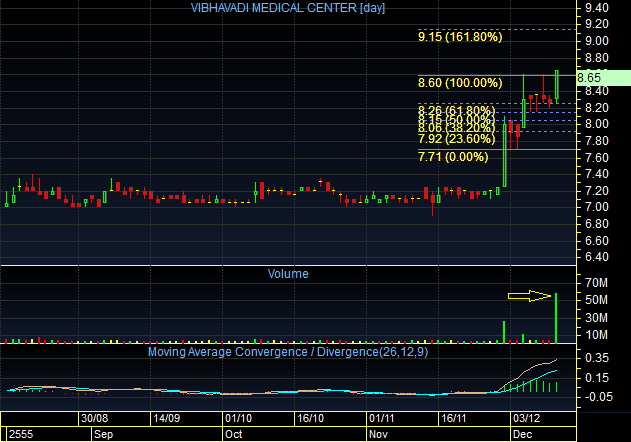Click the 70M volume axis value
The width and height of the screenshot is (631, 442).
coord(596,283)
